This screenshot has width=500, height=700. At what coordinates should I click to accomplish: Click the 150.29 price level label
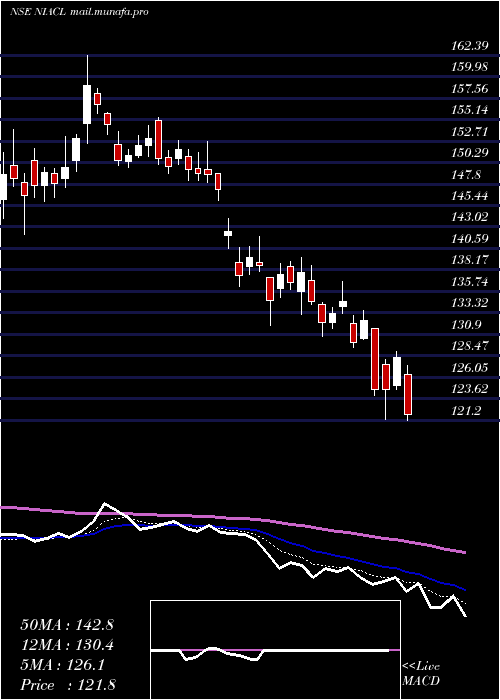[470, 153]
